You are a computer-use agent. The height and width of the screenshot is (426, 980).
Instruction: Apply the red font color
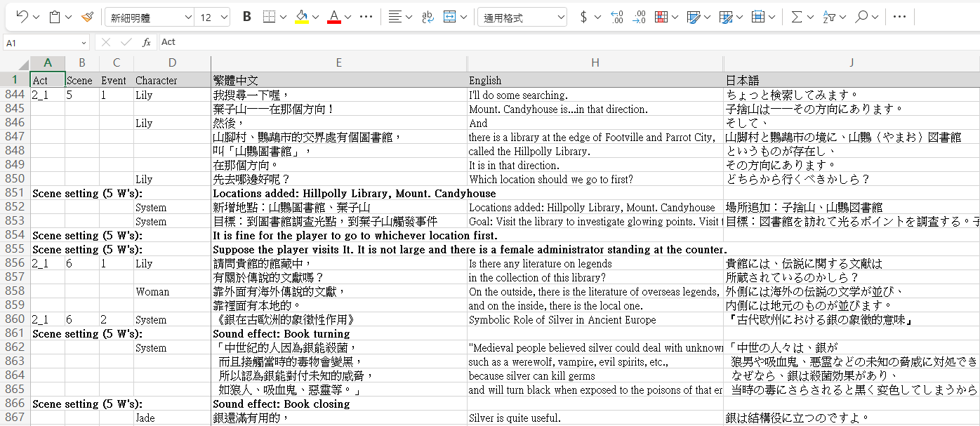[x=334, y=17]
